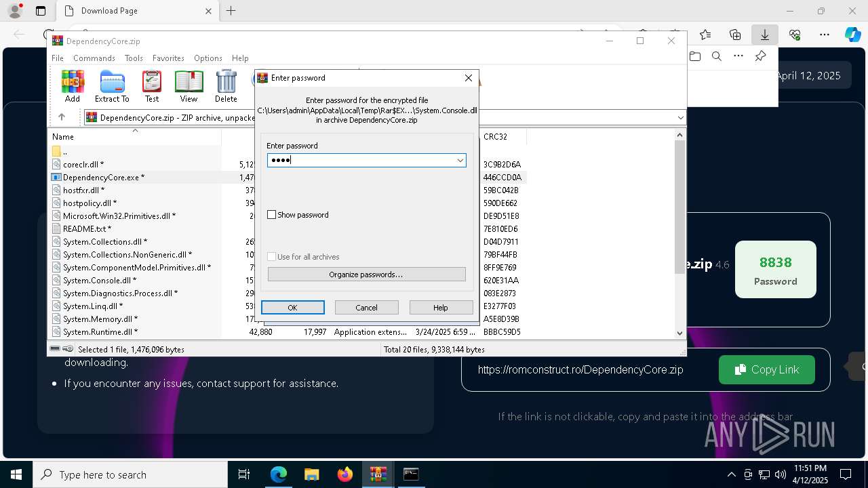Click the Organize passwords button

(x=367, y=274)
